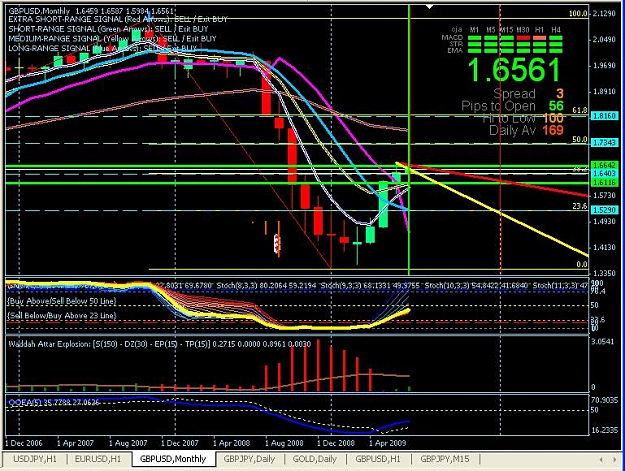The image size is (625, 471).
Task: Switch to the GBPJPY,Daily tab
Action: click(250, 459)
